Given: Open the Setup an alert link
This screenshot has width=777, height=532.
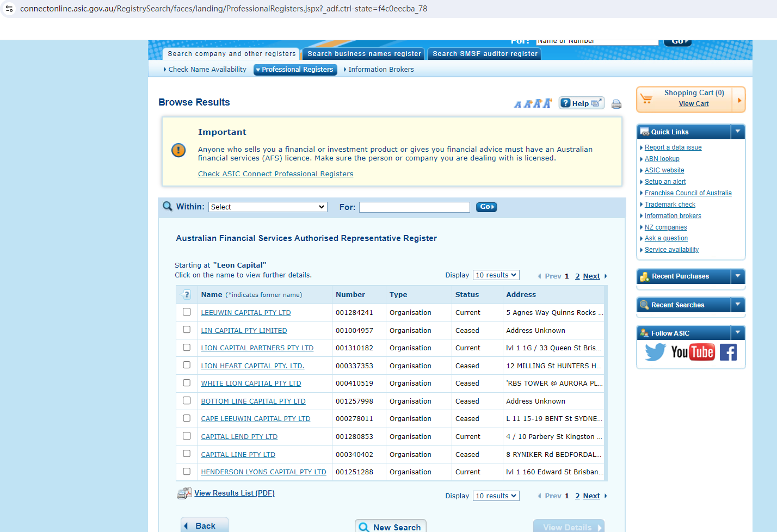Looking at the screenshot, I should (665, 182).
